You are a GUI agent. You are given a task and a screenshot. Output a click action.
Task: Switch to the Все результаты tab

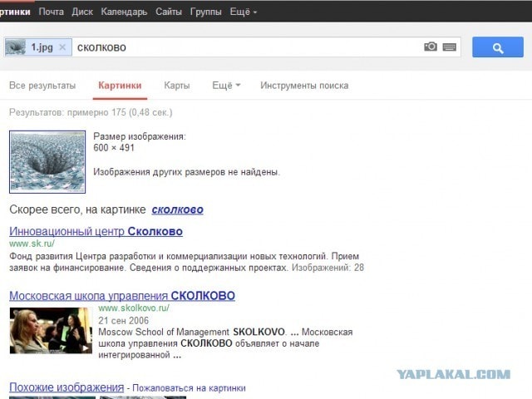[42, 86]
